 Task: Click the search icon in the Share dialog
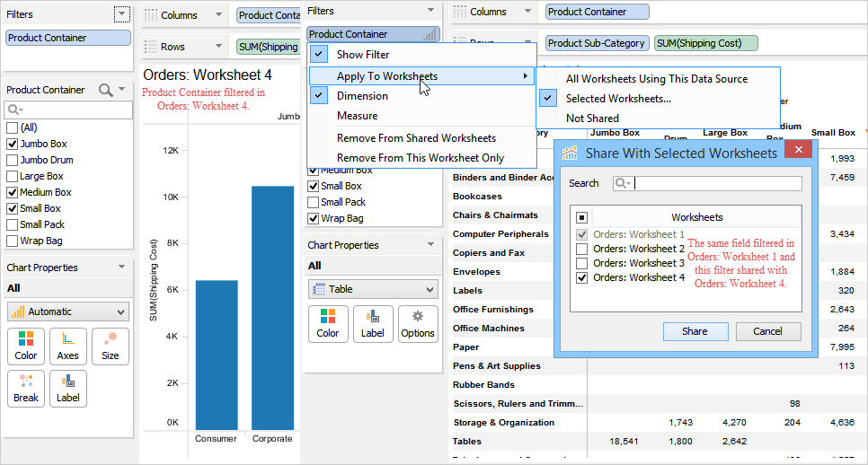click(623, 183)
